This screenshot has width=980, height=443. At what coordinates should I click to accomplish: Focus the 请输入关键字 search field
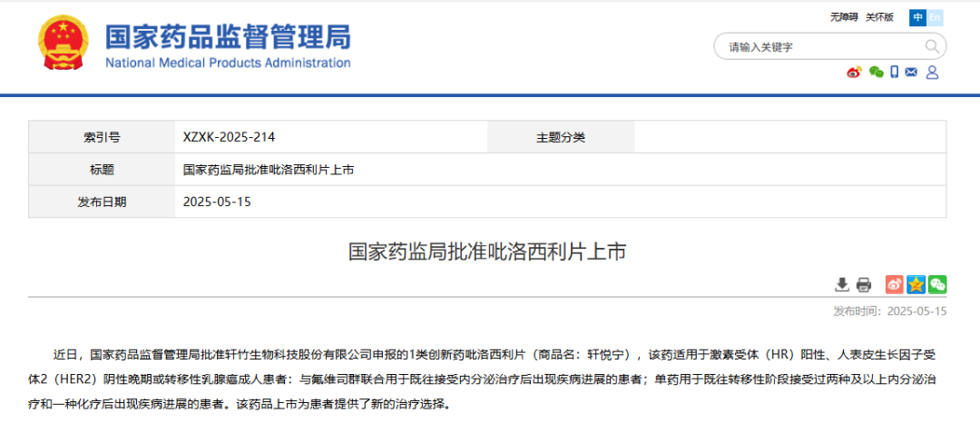click(x=817, y=47)
